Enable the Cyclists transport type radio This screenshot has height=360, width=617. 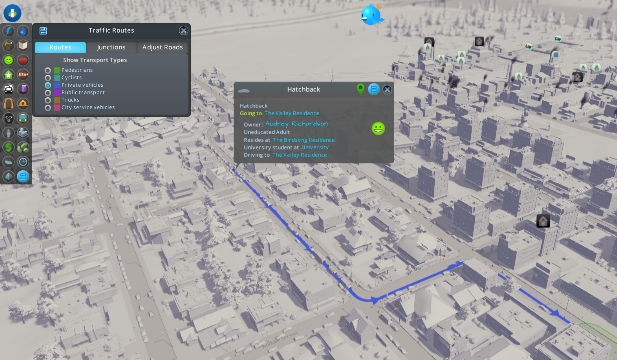(x=48, y=78)
